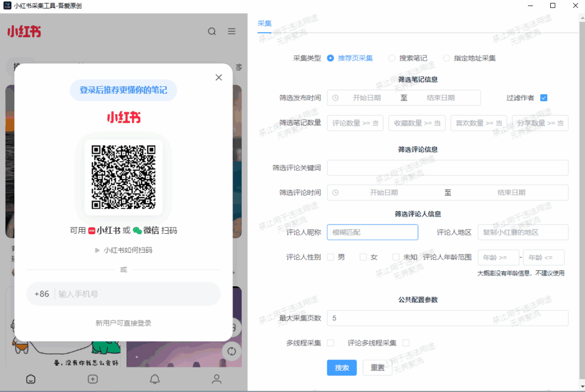Switch to the 采集 tab
The width and height of the screenshot is (585, 392).
pos(265,23)
